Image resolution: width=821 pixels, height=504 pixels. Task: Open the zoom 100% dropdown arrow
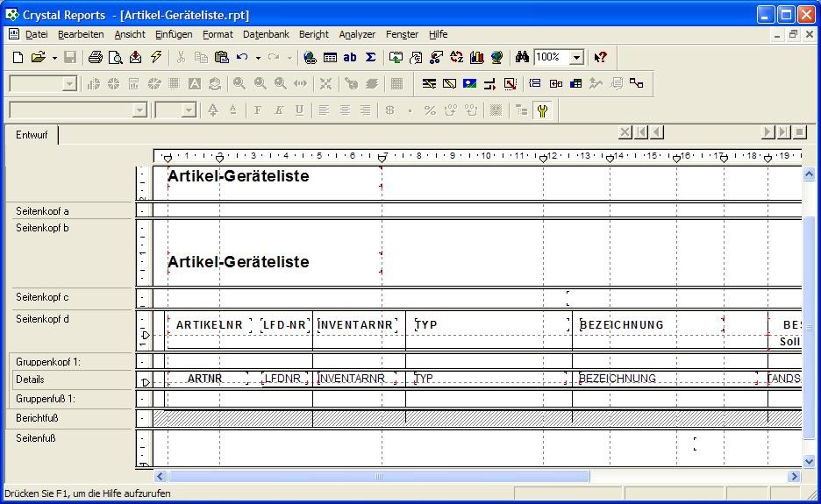576,57
